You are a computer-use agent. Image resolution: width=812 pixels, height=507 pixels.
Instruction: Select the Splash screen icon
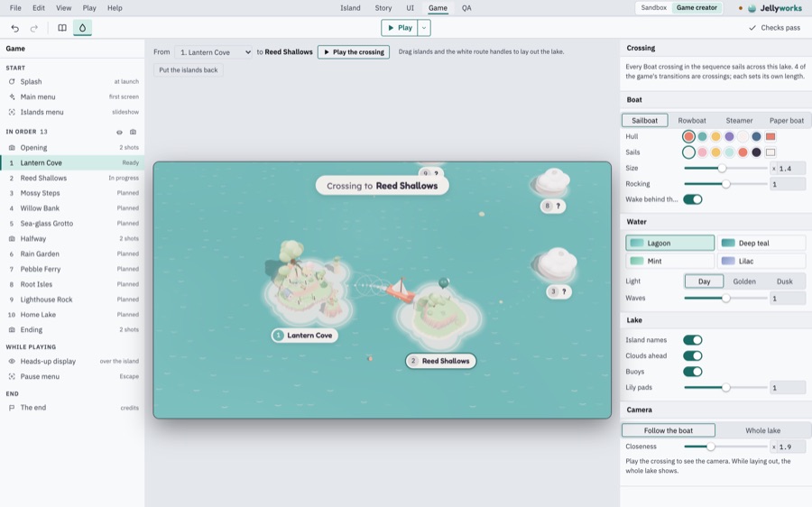coord(12,82)
